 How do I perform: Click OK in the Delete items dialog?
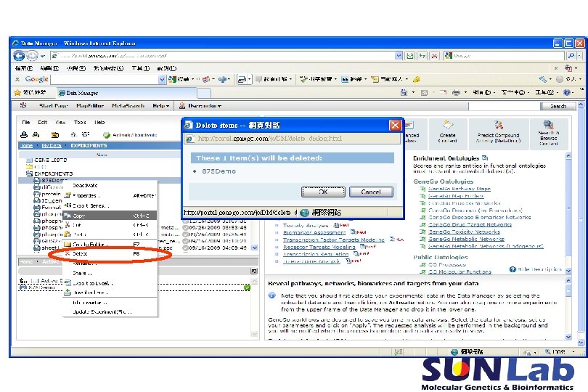[323, 192]
